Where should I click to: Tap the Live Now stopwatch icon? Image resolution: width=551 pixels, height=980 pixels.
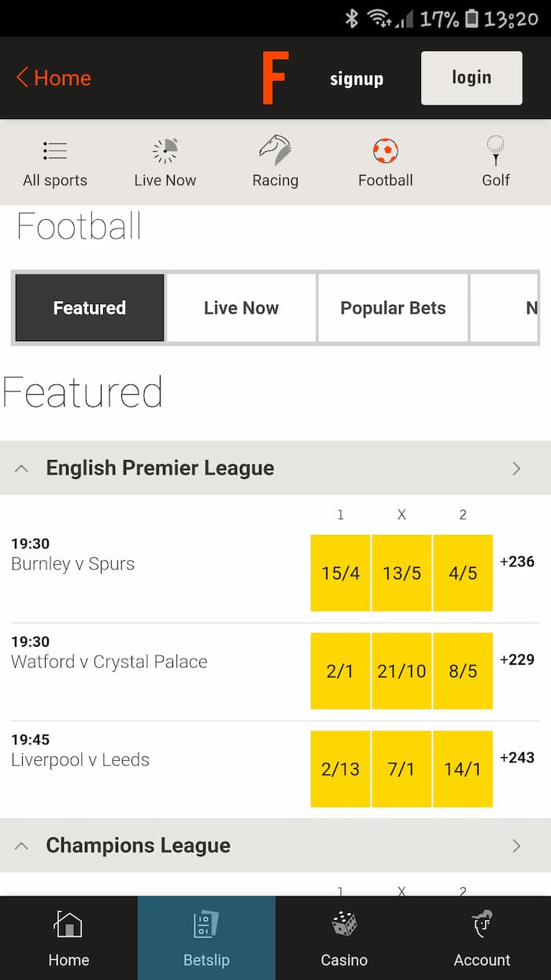point(165,150)
